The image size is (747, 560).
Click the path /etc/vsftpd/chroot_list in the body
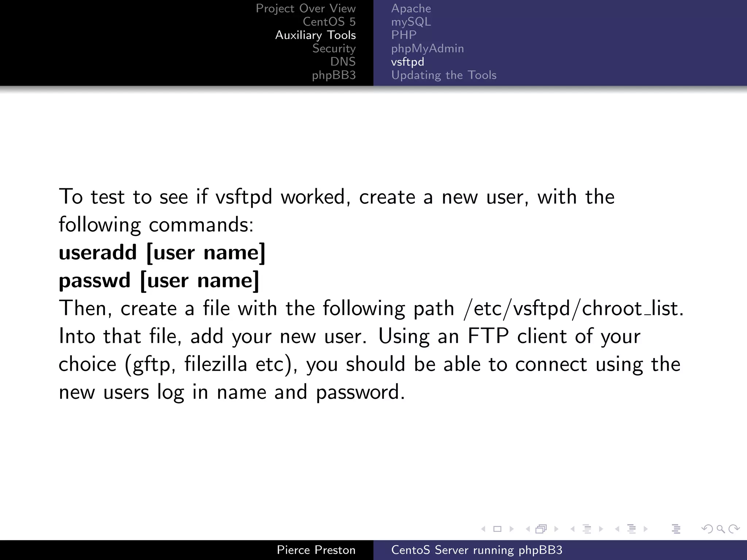point(571,308)
